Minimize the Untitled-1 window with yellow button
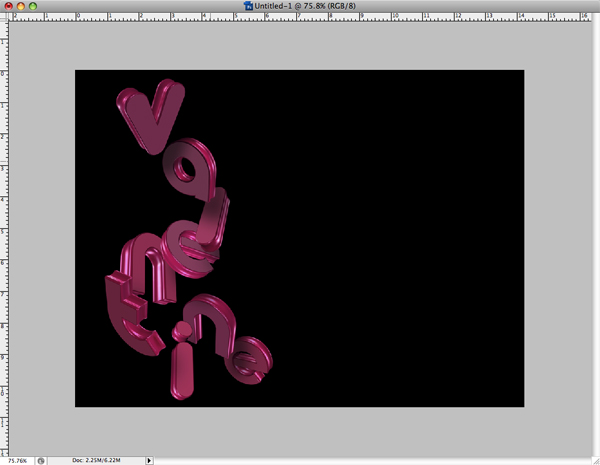This screenshot has height=465, width=600. click(21, 6)
